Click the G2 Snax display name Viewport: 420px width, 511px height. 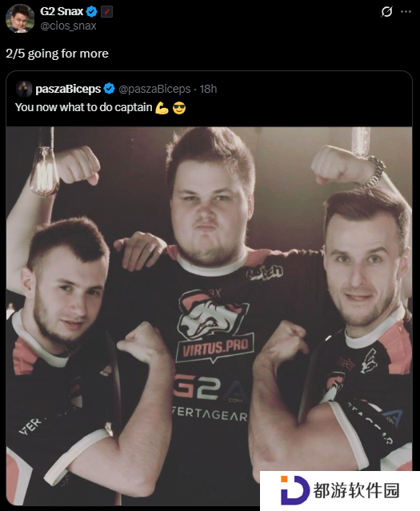62,12
